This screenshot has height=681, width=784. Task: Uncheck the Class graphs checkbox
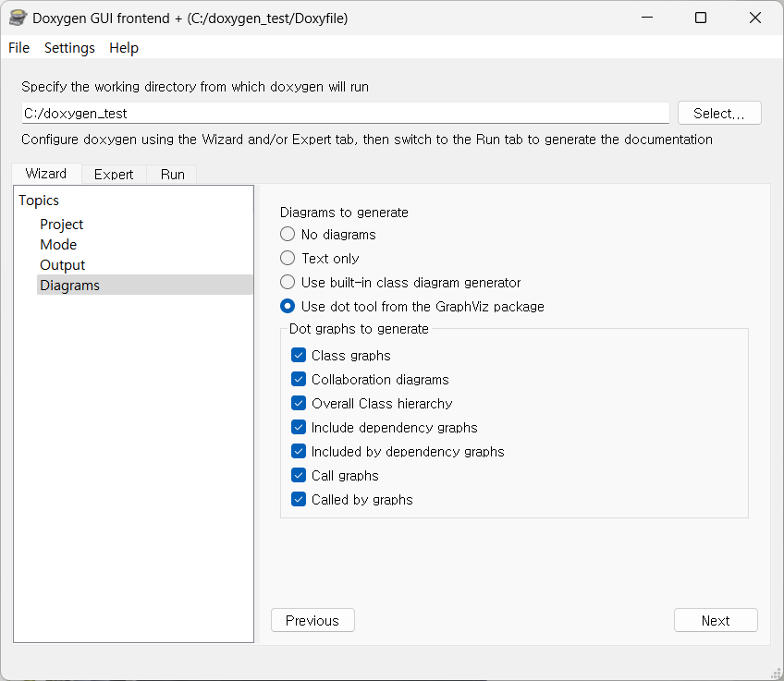[x=299, y=355]
